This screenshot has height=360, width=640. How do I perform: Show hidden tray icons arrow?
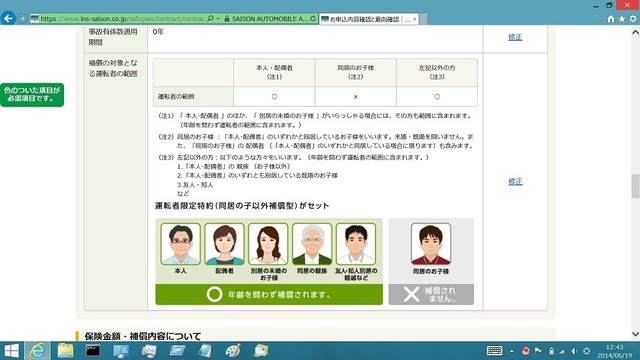(x=511, y=351)
